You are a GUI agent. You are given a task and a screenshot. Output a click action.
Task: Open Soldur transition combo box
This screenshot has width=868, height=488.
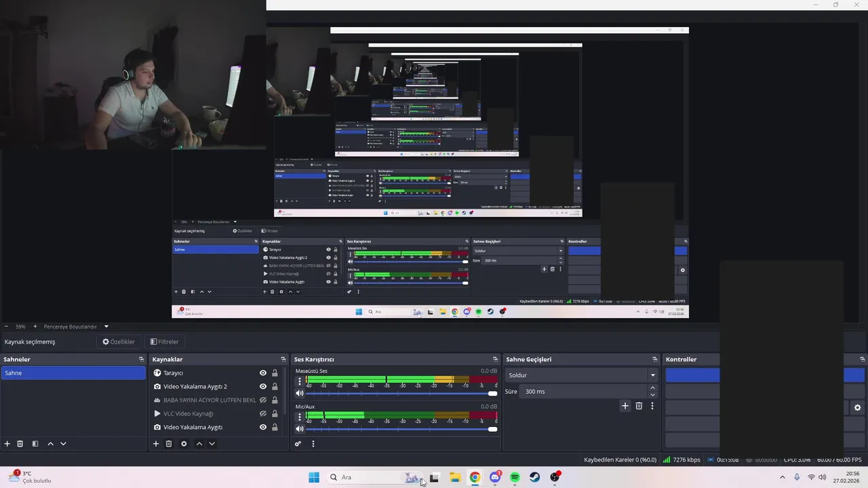click(582, 375)
